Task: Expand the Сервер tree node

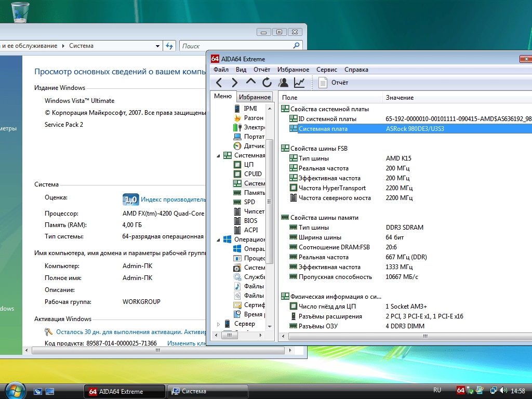Action: tap(219, 324)
